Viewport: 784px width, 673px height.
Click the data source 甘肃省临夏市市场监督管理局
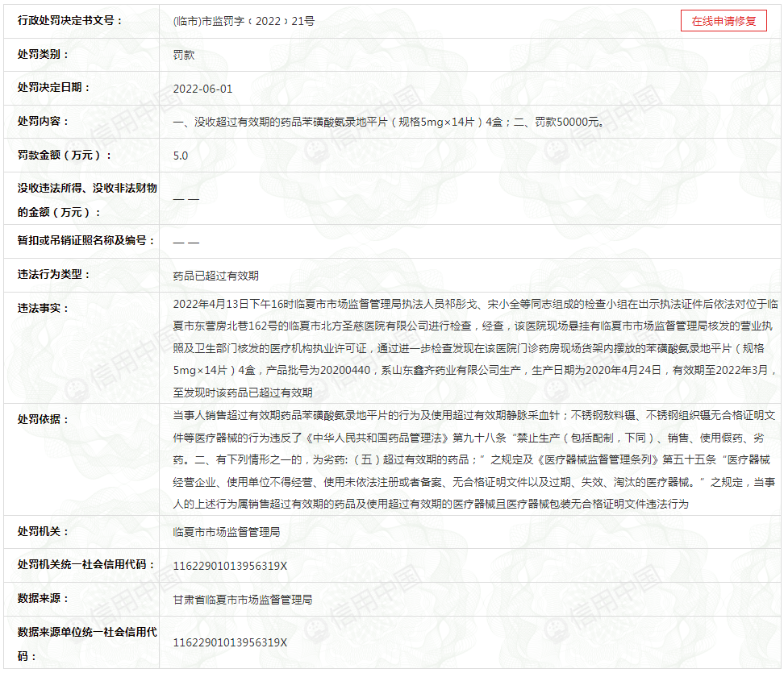[x=243, y=600]
